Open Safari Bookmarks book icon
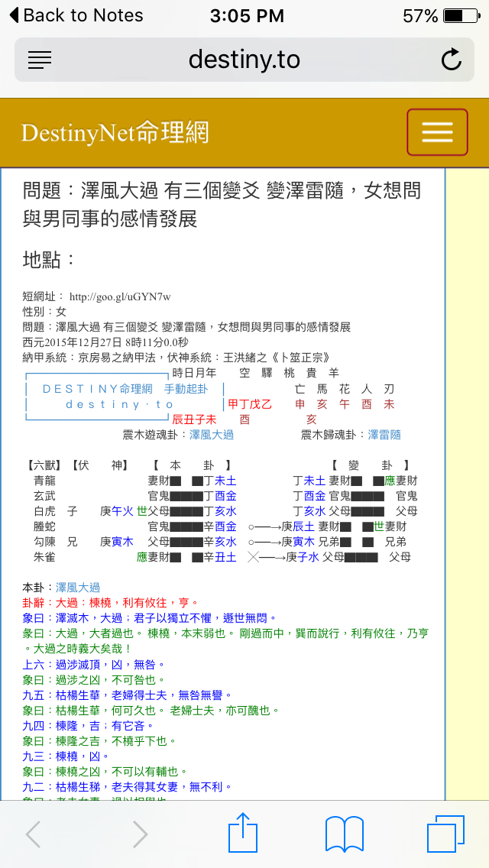 [x=344, y=834]
